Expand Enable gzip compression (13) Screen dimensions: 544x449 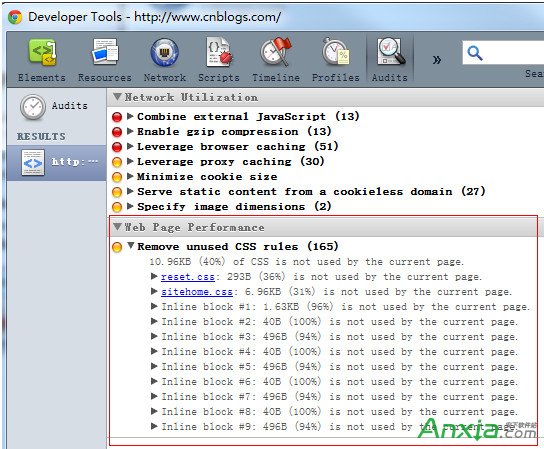(x=130, y=131)
